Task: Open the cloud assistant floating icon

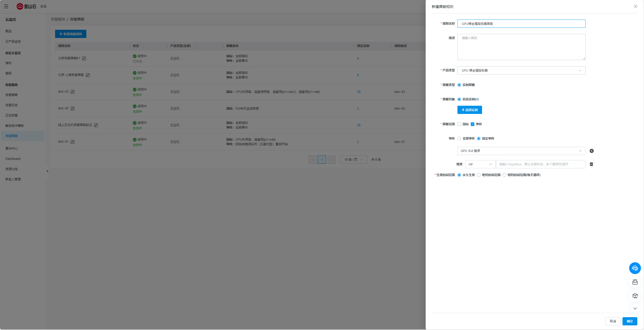Action: (635, 268)
